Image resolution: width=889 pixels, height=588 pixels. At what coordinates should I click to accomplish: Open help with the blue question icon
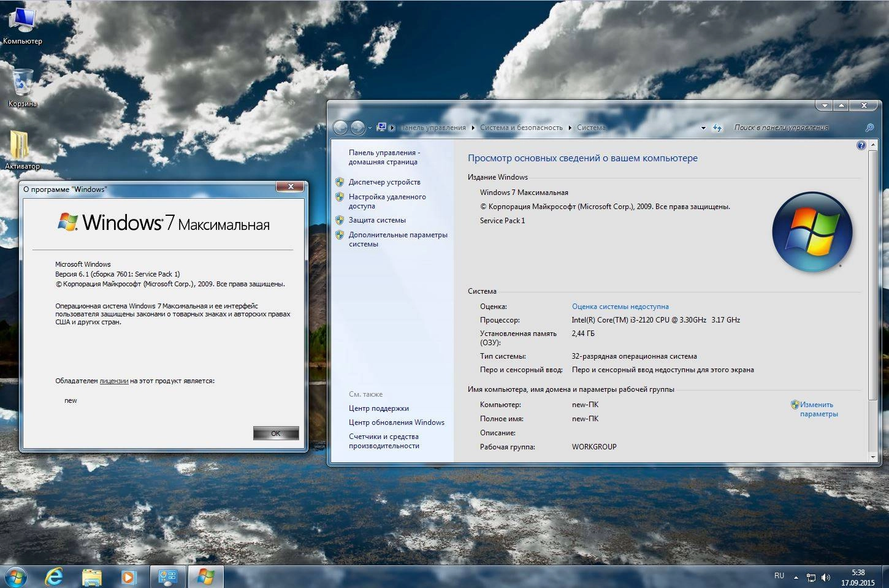[861, 145]
